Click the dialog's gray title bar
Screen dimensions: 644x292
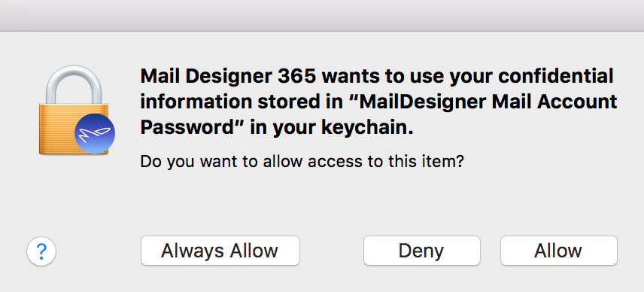coord(322,15)
